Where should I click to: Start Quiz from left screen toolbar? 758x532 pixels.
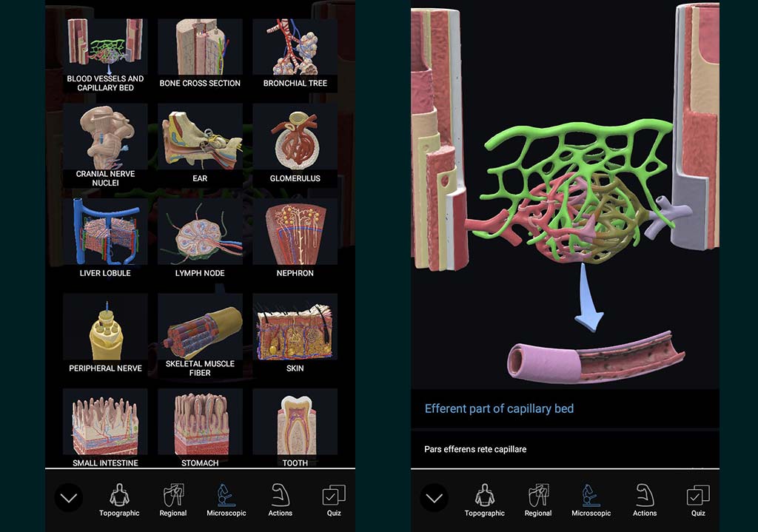333,499
